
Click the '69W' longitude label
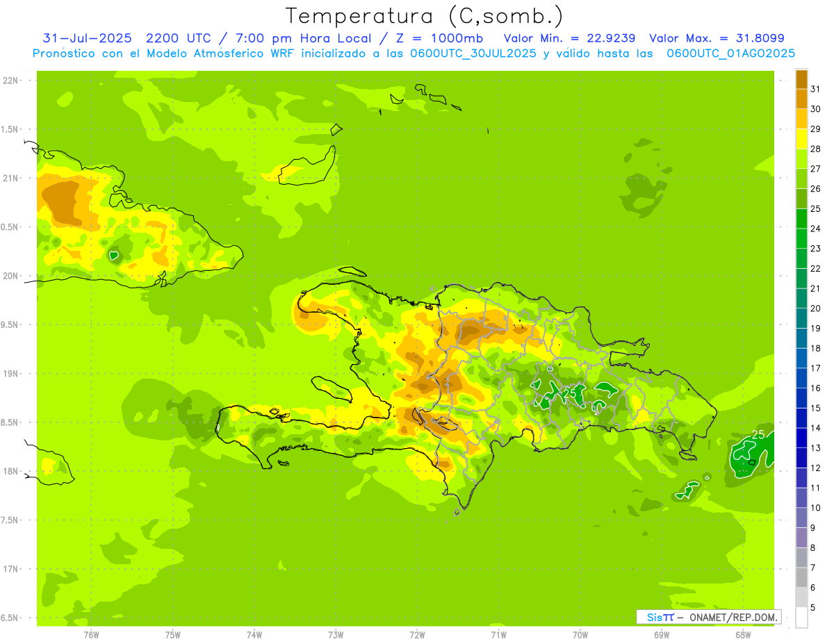click(x=662, y=634)
